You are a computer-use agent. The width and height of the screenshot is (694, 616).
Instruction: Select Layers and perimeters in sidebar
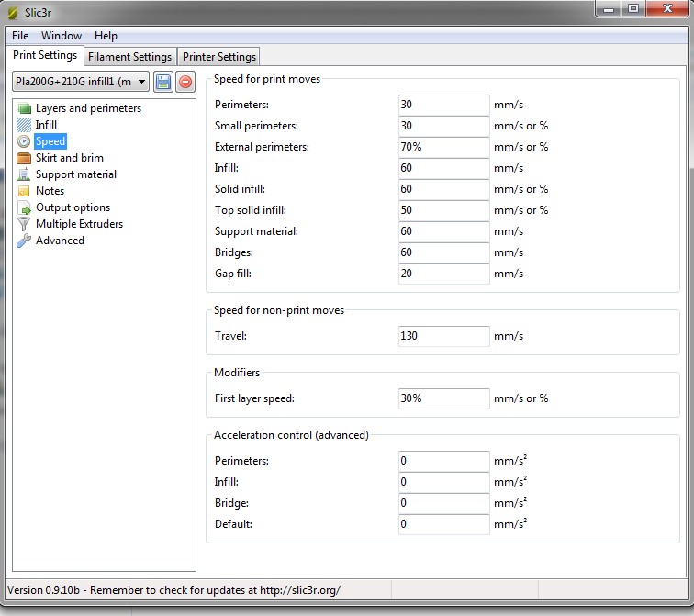[88, 108]
